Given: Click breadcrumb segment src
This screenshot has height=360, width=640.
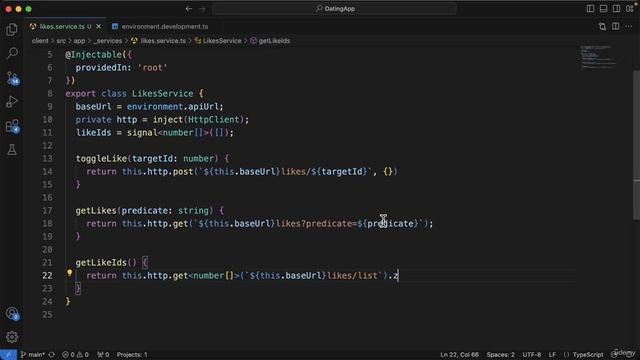Looking at the screenshot, I should coord(61,41).
